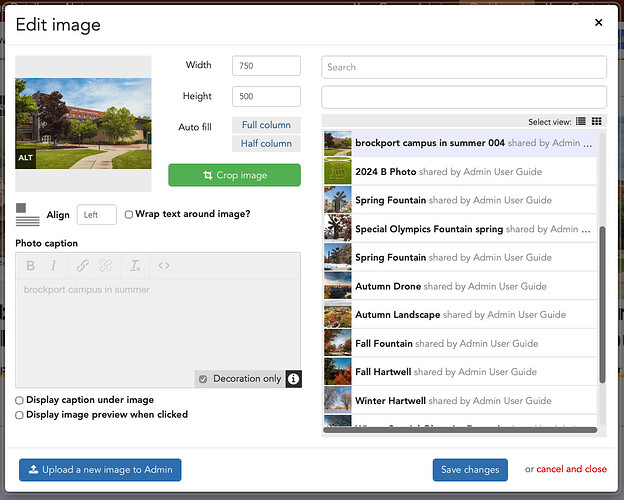
Task: Click the cancel and close link
Action: (x=571, y=470)
